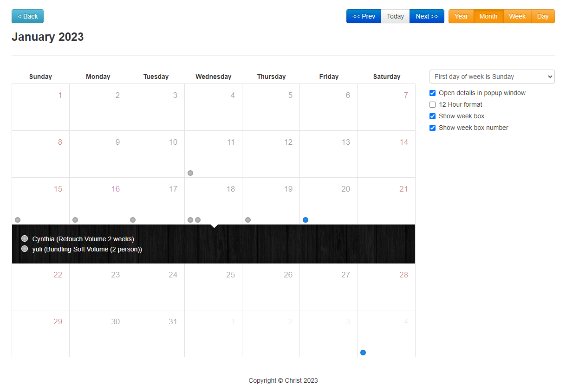Viewport: 566px width, 392px height.
Task: Jump to Today on the calendar
Action: 396,16
